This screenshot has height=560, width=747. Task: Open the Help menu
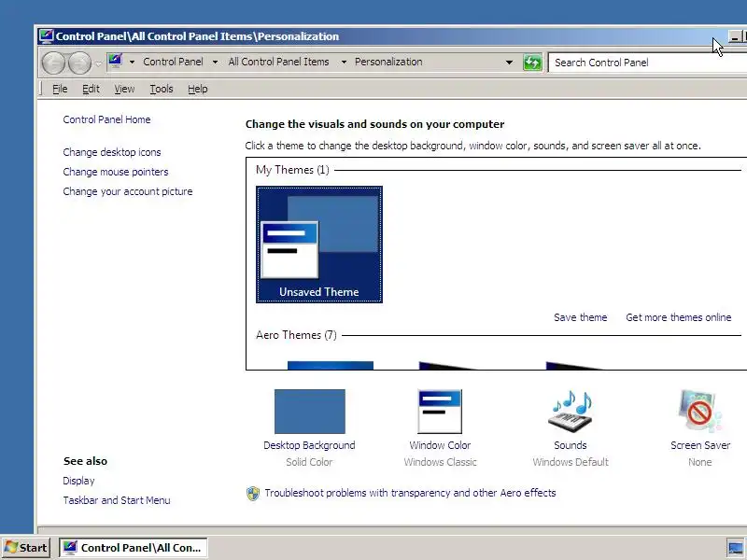coord(197,89)
